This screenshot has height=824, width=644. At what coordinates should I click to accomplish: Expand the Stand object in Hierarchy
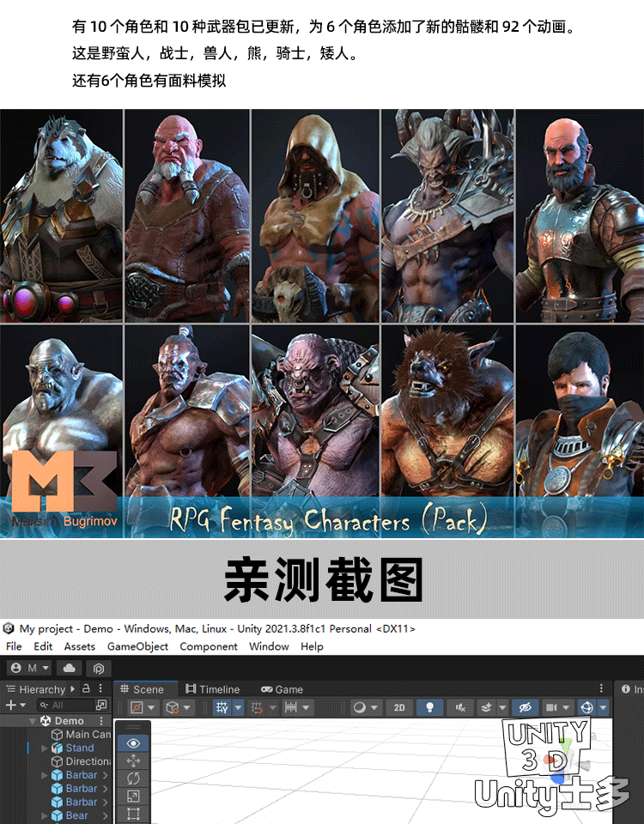tap(44, 748)
